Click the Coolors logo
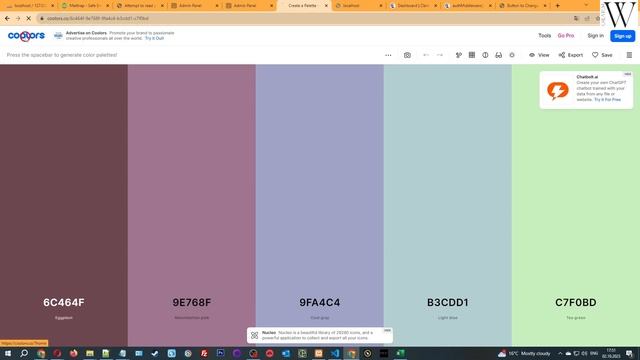Image resolution: width=640 pixels, height=360 pixels. (x=26, y=36)
